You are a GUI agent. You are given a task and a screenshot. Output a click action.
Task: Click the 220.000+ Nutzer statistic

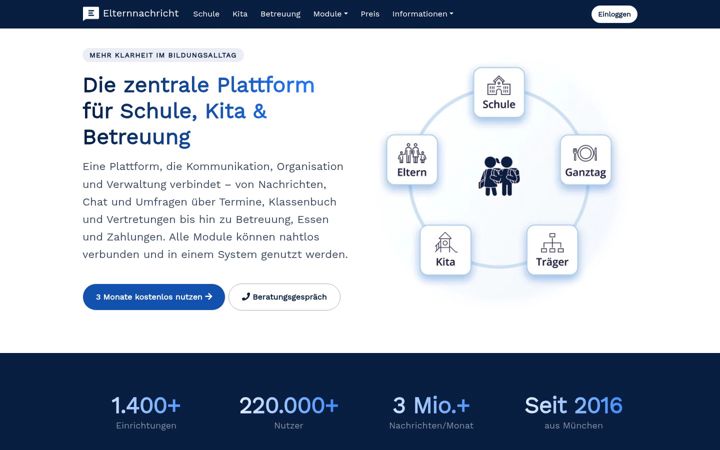point(288,413)
